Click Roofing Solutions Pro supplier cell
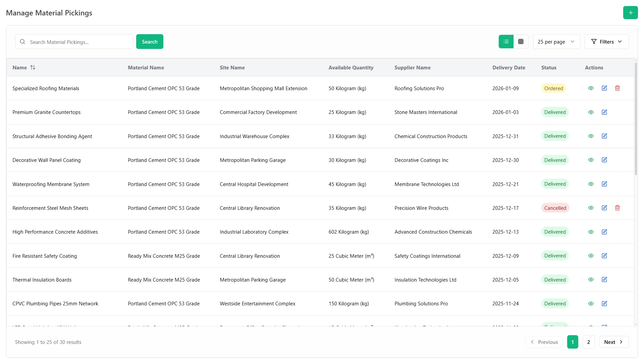This screenshot has width=644, height=362. pyautogui.click(x=419, y=88)
